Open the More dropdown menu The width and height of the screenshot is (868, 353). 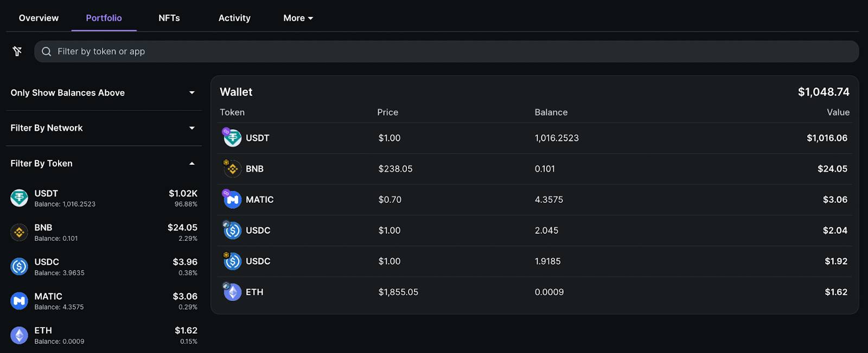click(298, 18)
